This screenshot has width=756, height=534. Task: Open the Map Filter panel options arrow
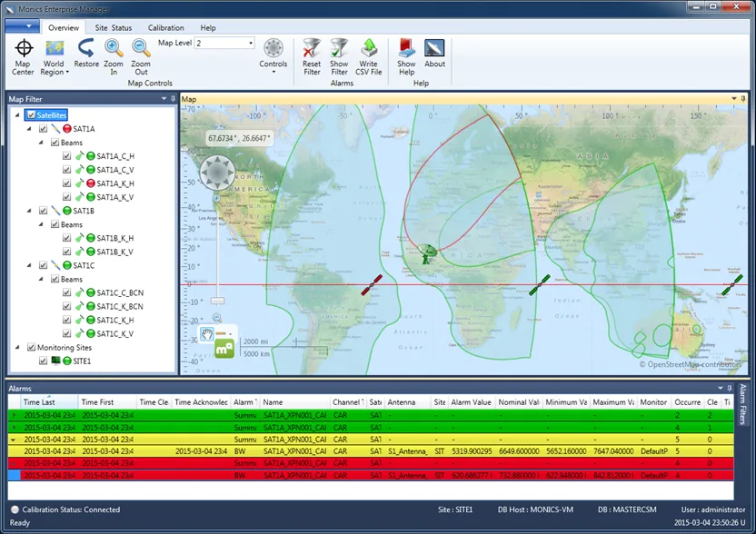point(164,98)
